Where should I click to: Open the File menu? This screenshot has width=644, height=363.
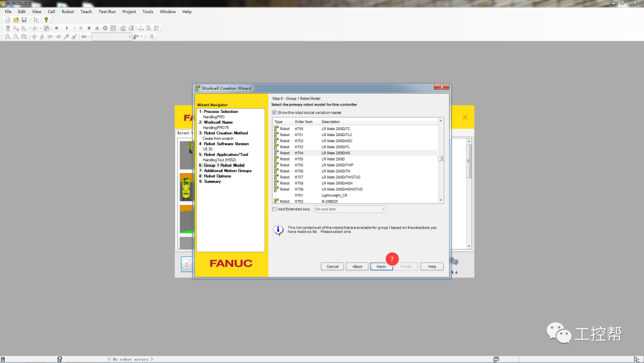[8, 11]
